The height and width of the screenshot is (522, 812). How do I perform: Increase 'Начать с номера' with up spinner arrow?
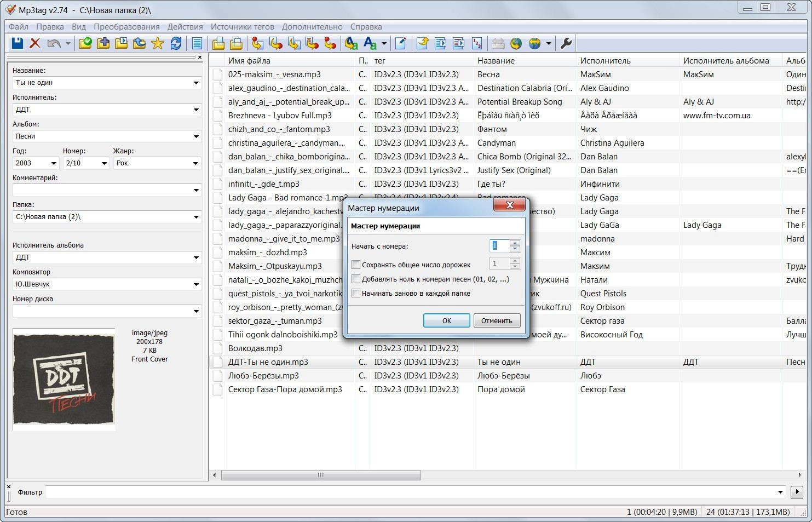(x=515, y=243)
